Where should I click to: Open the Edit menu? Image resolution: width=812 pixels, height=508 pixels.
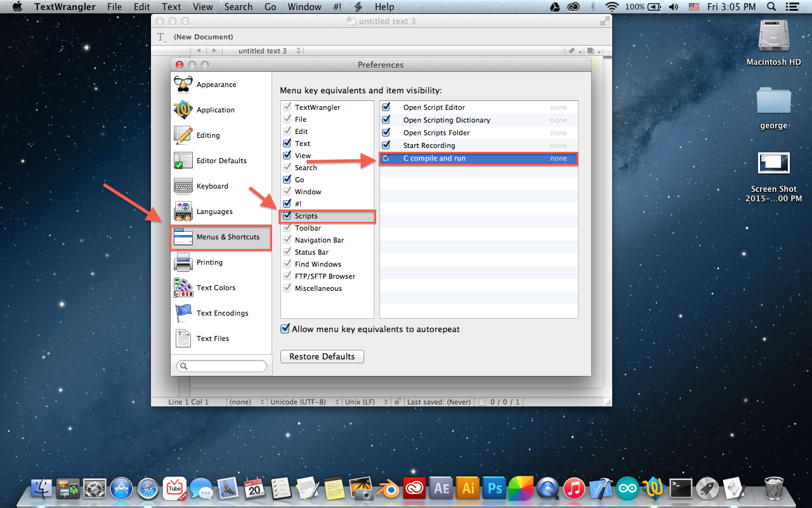(x=142, y=7)
